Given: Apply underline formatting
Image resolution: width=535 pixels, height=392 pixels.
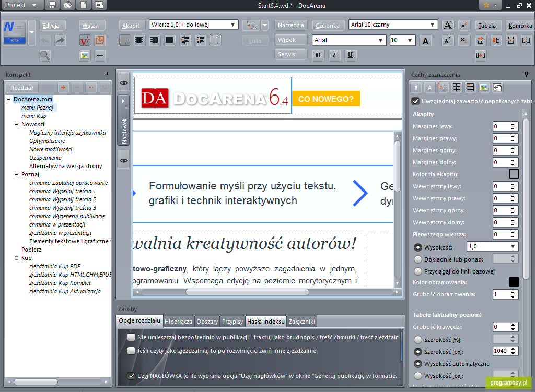Looking at the screenshot, I should pos(350,55).
